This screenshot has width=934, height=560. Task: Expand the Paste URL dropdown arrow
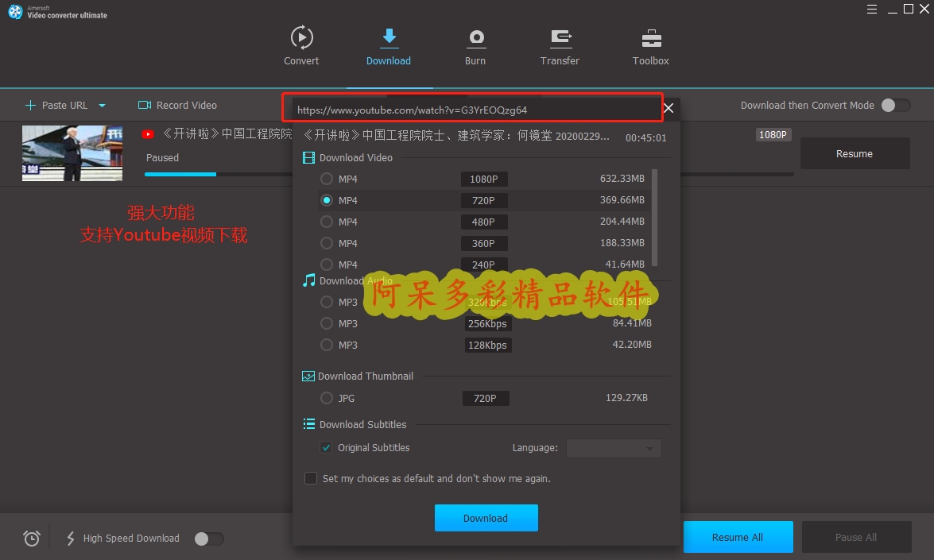102,106
